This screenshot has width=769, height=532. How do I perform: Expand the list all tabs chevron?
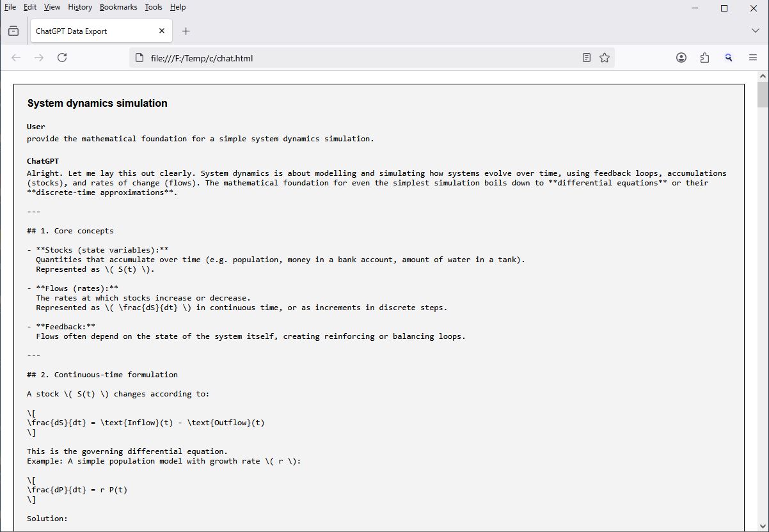click(x=755, y=31)
